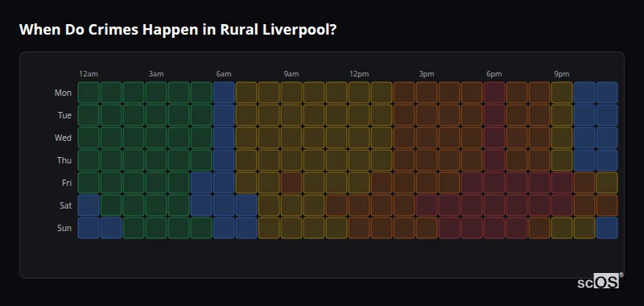Select the Saturday 3am green cell
The image size is (644, 306).
point(156,205)
